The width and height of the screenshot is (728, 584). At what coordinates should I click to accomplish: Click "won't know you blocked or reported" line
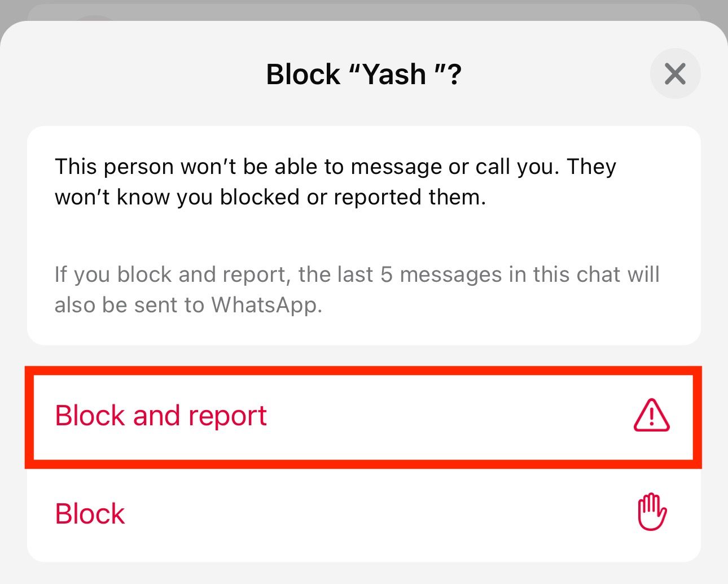[x=270, y=197]
